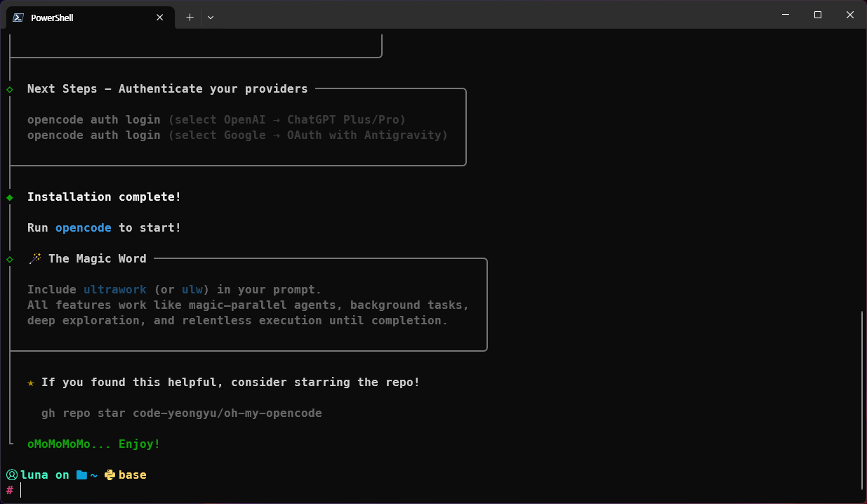This screenshot has width=867, height=504.
Task: Minimize the terminal window
Action: (786, 15)
